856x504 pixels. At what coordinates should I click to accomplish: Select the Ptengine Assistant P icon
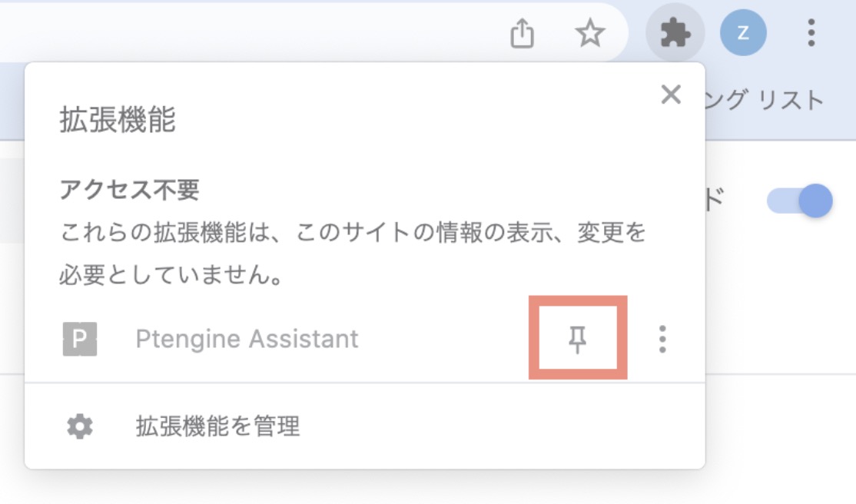[80, 339]
